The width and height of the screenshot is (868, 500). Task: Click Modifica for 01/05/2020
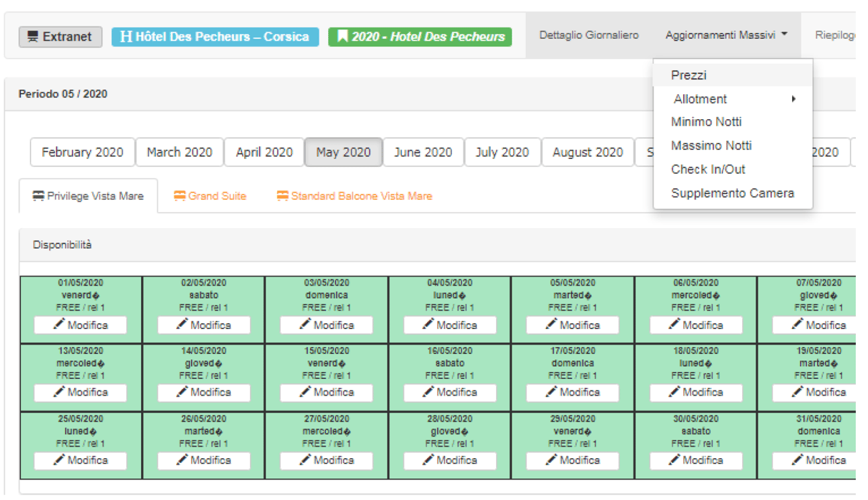point(81,325)
